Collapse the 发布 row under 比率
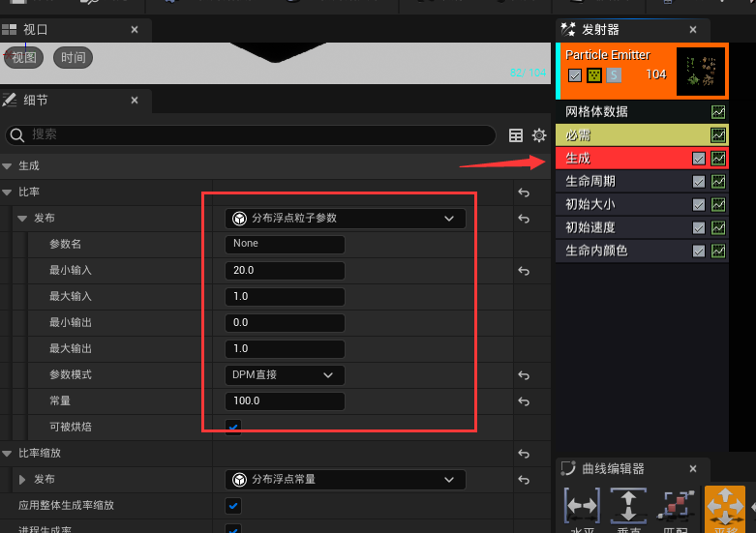This screenshot has height=533, width=756. (22, 219)
